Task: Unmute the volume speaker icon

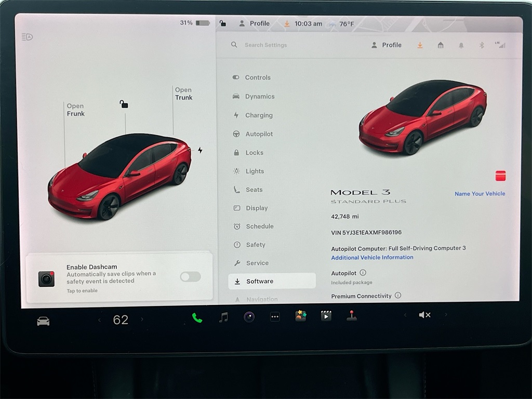Action: tap(424, 315)
